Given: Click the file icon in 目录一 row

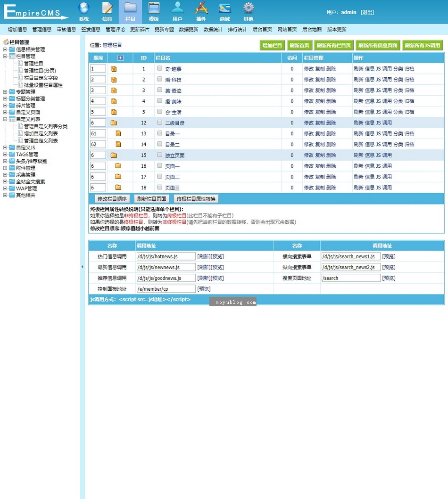Looking at the screenshot, I should 118,133.
